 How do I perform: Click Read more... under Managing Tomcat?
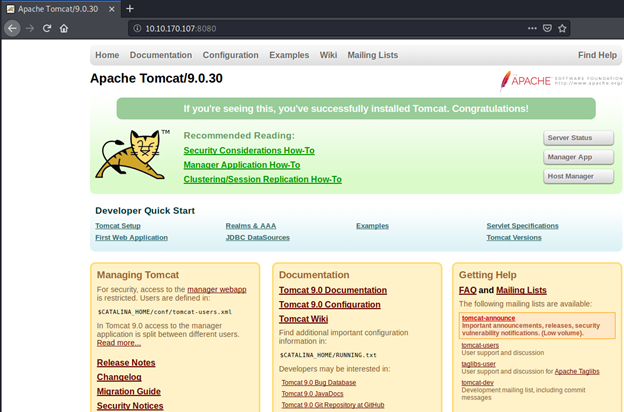tap(119, 343)
